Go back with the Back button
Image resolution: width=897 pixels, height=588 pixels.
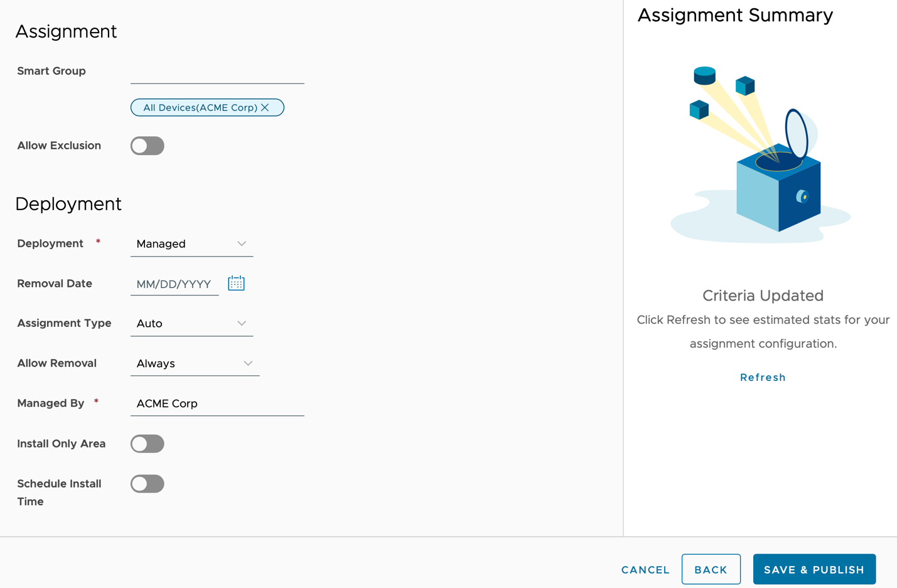tap(711, 569)
